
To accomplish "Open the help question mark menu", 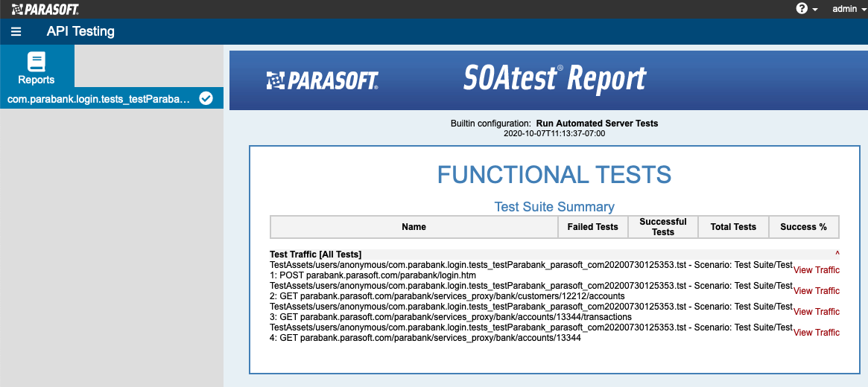I will click(x=802, y=9).
